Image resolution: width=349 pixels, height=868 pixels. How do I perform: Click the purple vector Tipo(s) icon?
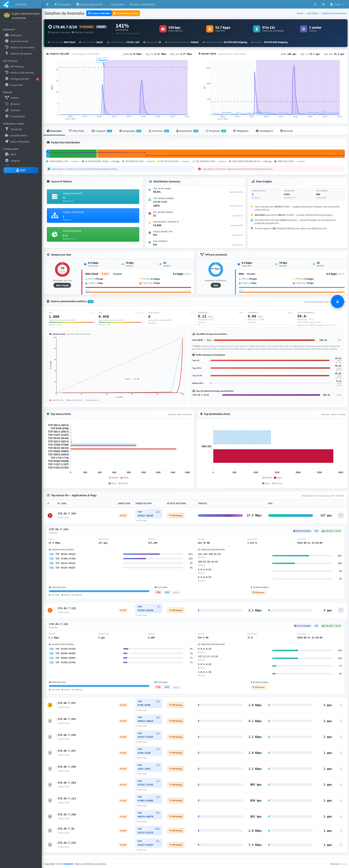point(303,29)
